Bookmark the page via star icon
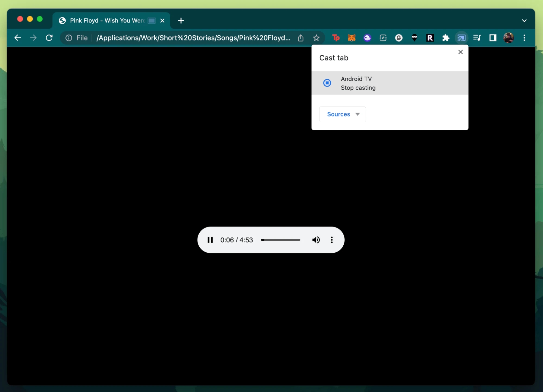 click(x=316, y=38)
